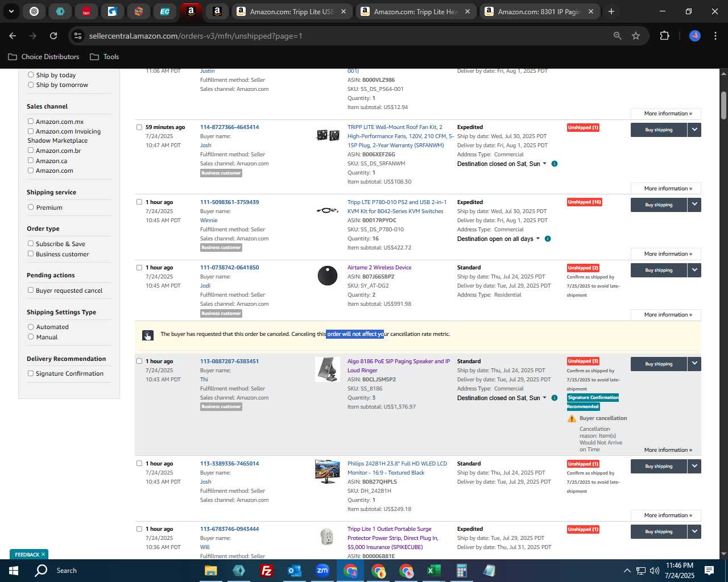This screenshot has width=728, height=582.
Task: Open Zoom from taskbar
Action: [x=322, y=571]
